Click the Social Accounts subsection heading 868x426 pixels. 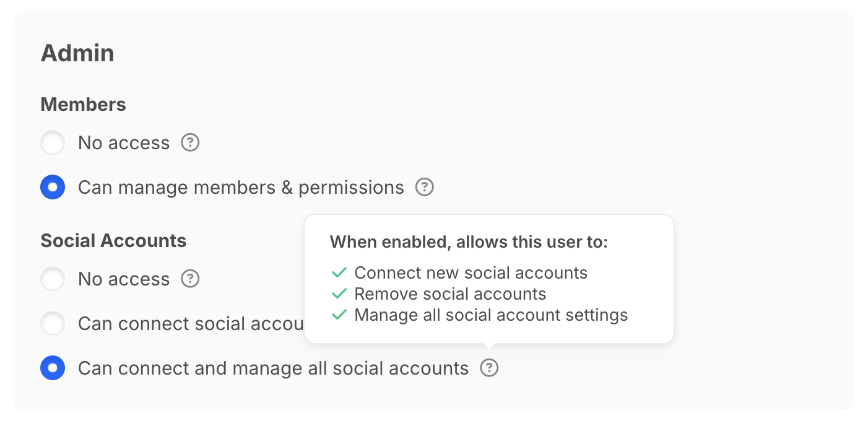[x=114, y=240]
